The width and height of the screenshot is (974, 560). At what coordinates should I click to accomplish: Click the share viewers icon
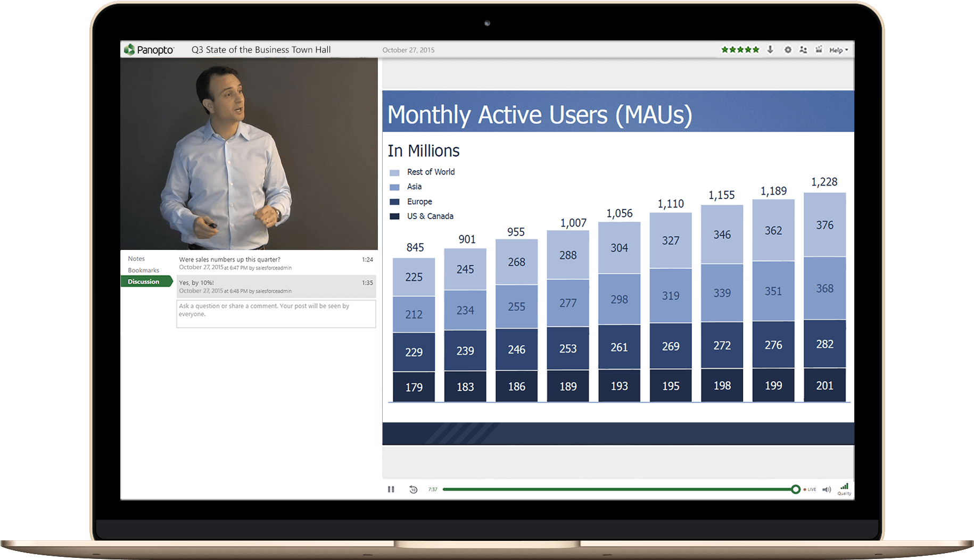click(x=804, y=49)
